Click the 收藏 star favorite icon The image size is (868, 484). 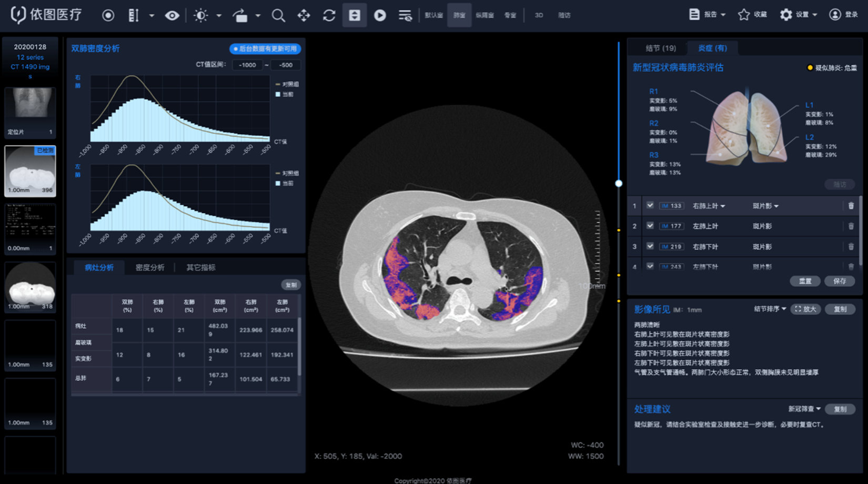tap(752, 15)
